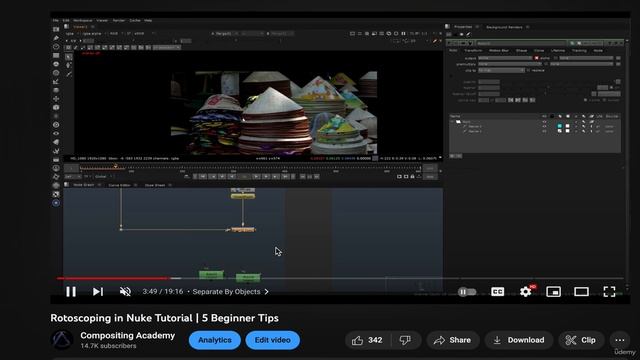Choose the Roto select arrow tool

[69, 57]
